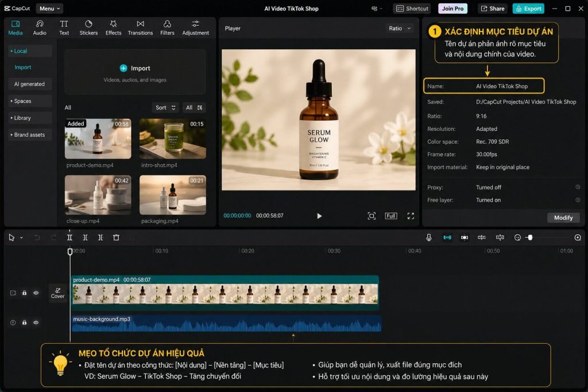Select AI generated in the sidebar

(x=30, y=84)
